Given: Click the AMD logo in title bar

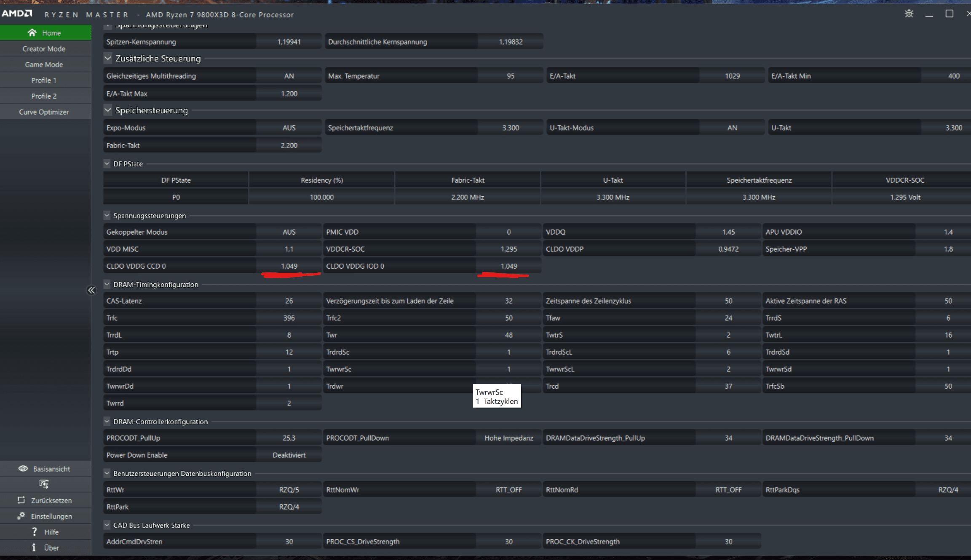Looking at the screenshot, I should pos(17,13).
